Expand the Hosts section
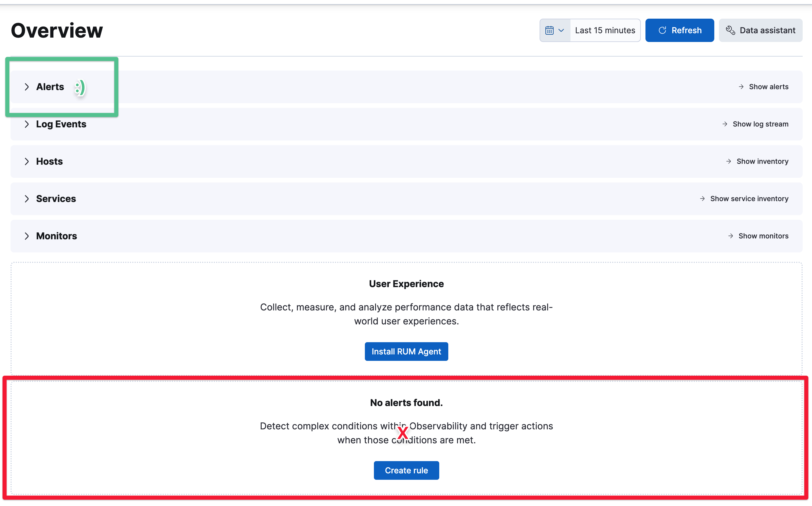812x506 pixels. coord(27,161)
